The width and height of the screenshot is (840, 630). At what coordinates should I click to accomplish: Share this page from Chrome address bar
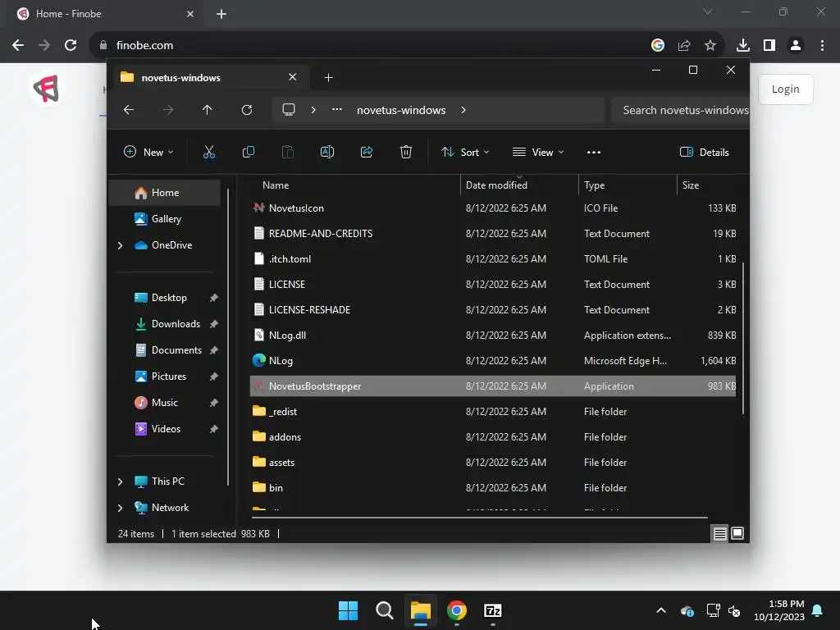[684, 46]
